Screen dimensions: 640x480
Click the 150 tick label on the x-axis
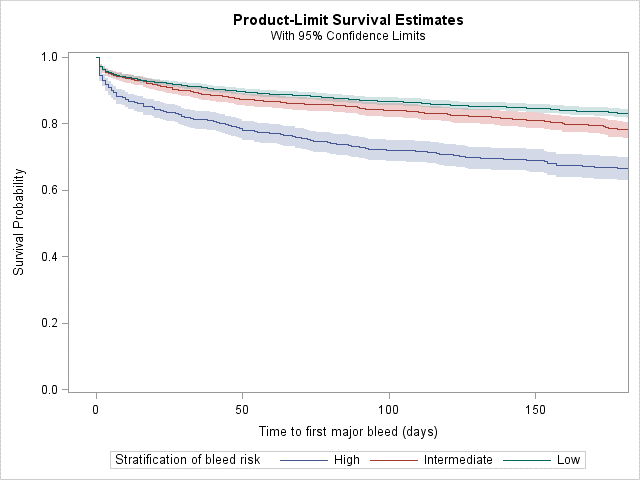(x=535, y=409)
